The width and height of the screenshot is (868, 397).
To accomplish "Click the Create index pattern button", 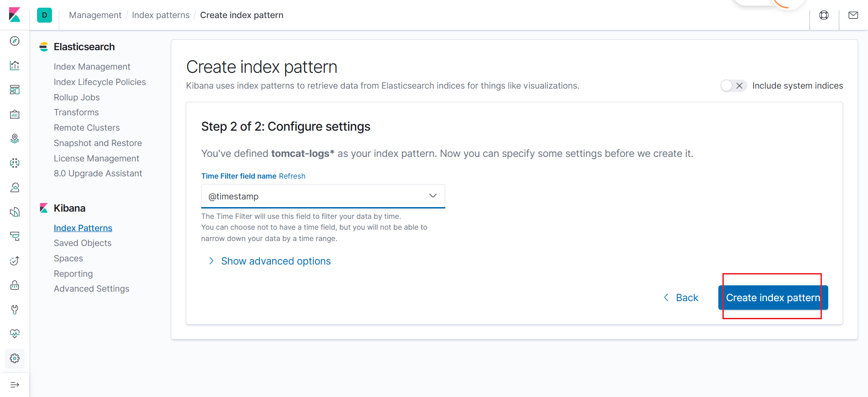I will coord(773,298).
